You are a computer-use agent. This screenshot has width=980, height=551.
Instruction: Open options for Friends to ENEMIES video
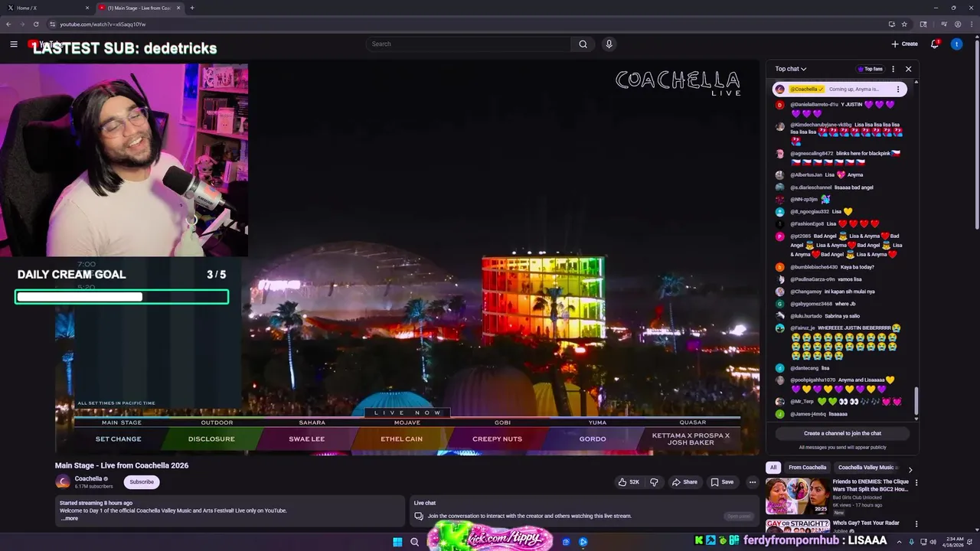(916, 483)
